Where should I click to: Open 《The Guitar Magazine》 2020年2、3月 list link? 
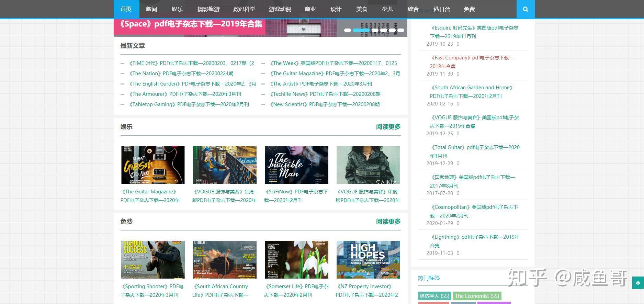[335, 74]
